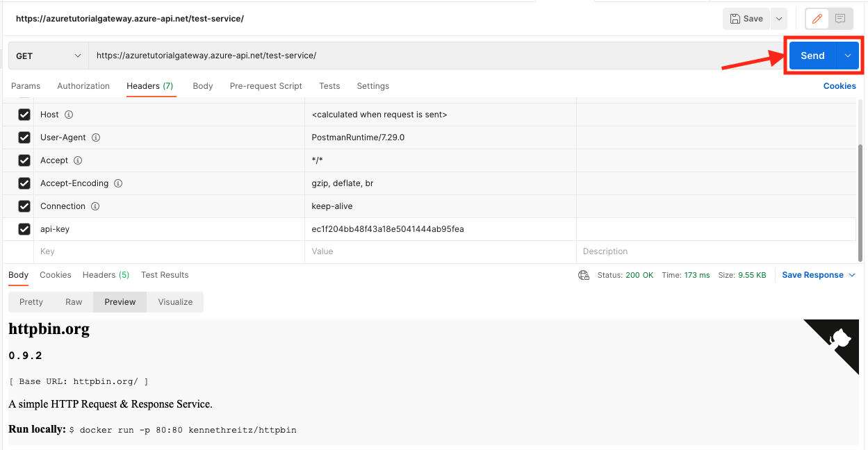Click the info icon beside Connection
This screenshot has width=868, height=450.
95,206
